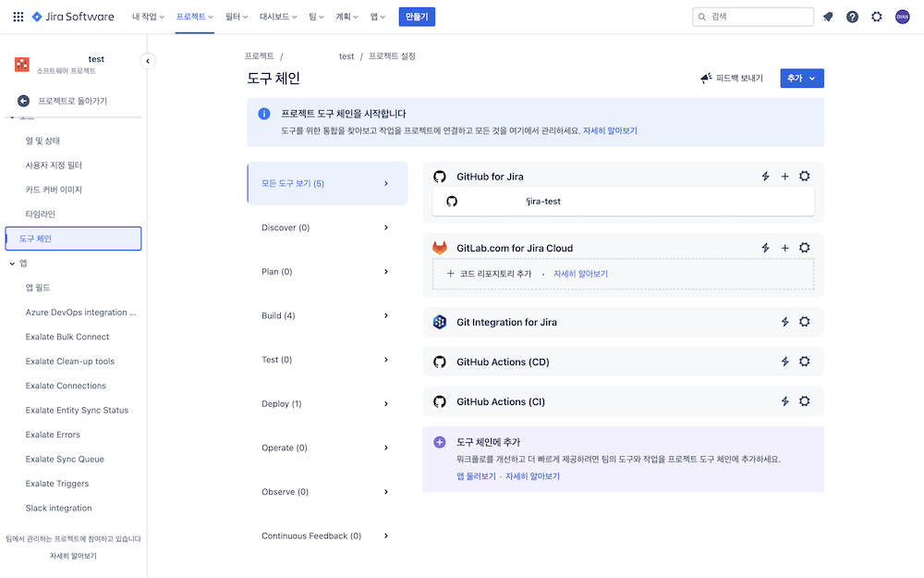Select the Build (4) category

tap(327, 315)
